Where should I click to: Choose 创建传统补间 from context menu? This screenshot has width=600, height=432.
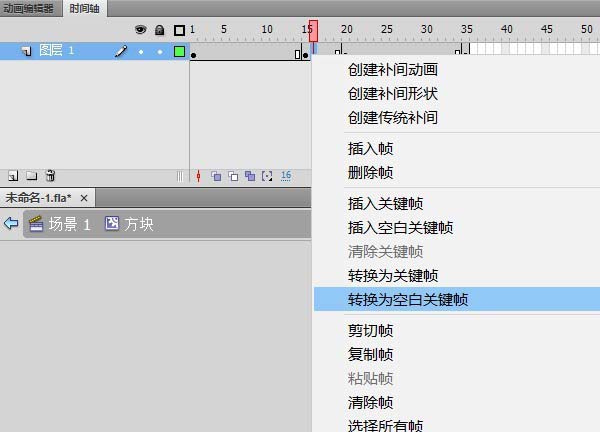tap(393, 118)
